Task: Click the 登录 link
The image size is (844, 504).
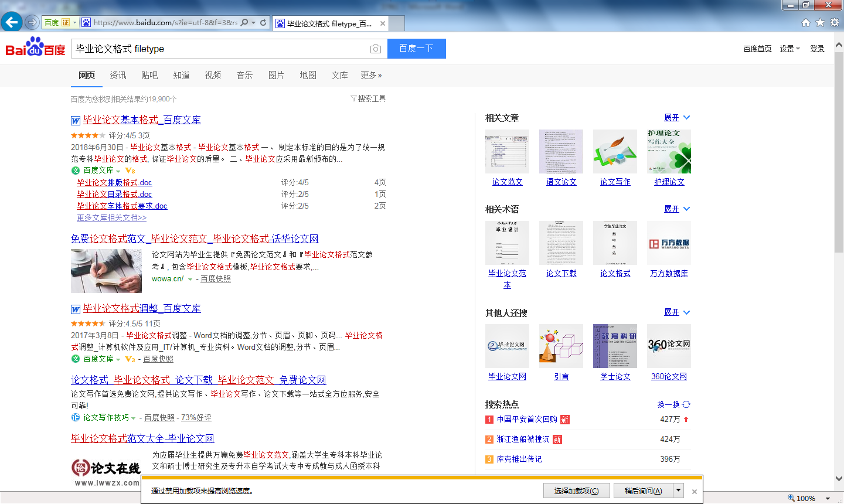Action: tap(818, 49)
